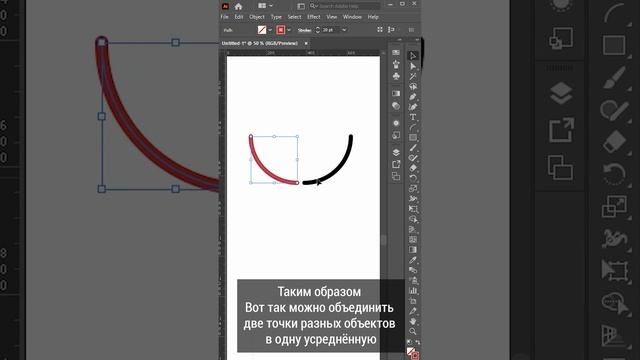640x360 pixels.
Task: Open the Asset Export panel icon
Action: pos(396,164)
